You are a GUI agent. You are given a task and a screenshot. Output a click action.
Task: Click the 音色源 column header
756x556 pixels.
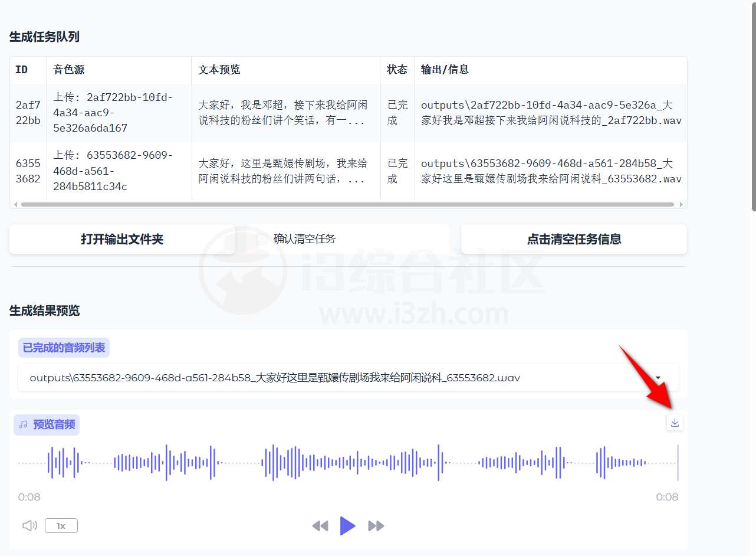119,70
